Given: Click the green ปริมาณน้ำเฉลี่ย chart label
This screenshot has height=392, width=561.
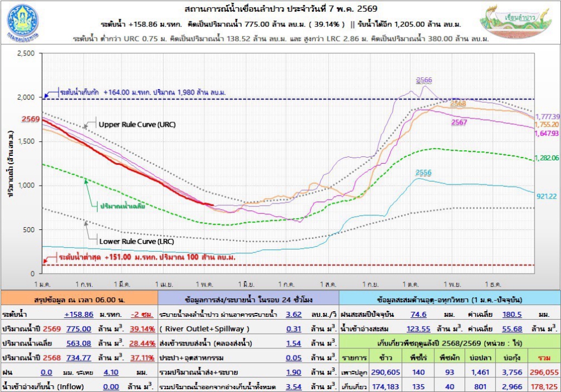Looking at the screenshot, I should [123, 206].
